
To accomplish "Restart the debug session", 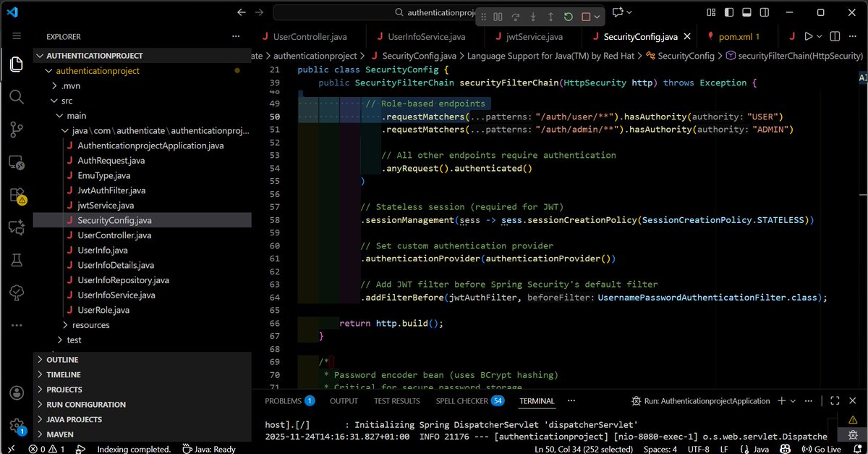I will click(x=569, y=17).
